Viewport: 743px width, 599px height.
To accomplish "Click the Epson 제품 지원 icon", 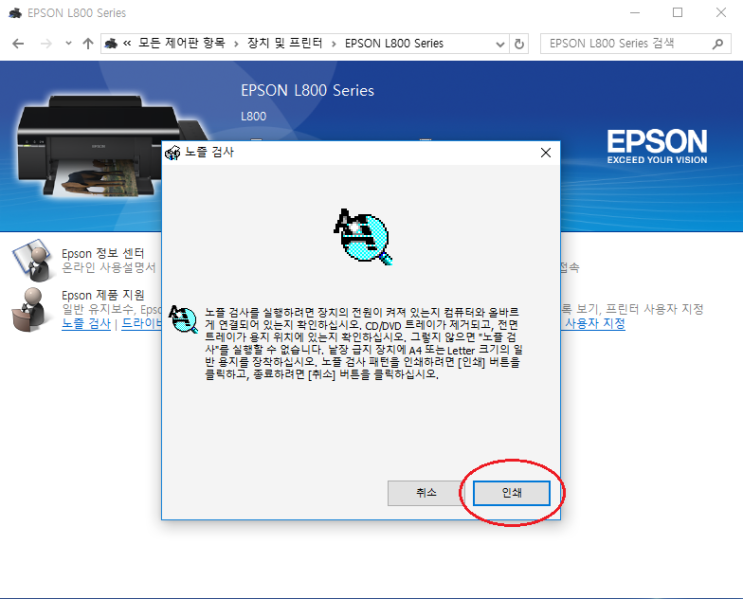I will tap(29, 309).
